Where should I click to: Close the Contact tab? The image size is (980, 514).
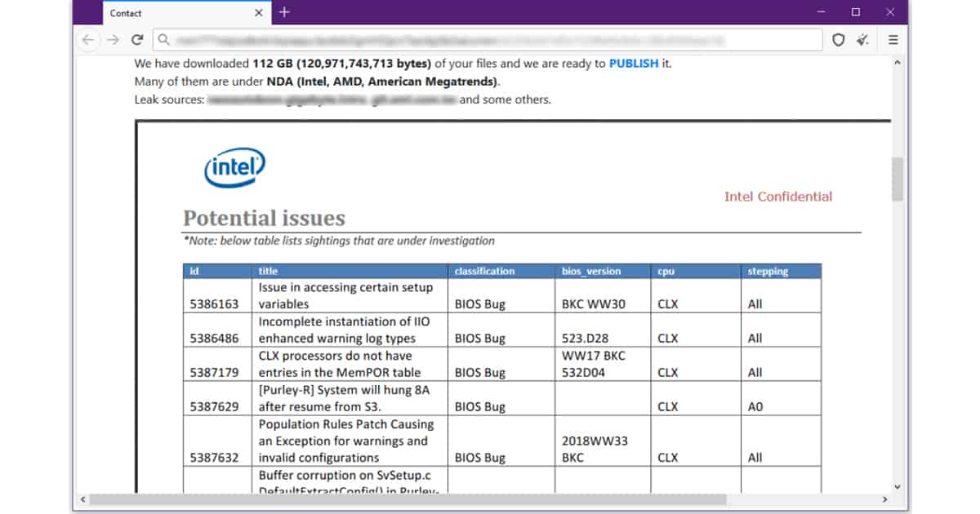tap(259, 13)
